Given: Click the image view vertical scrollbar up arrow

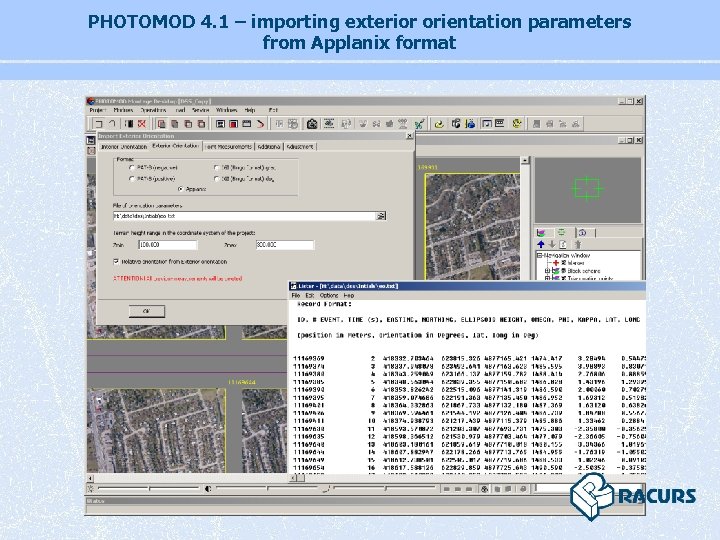Looking at the screenshot, I should (525, 160).
